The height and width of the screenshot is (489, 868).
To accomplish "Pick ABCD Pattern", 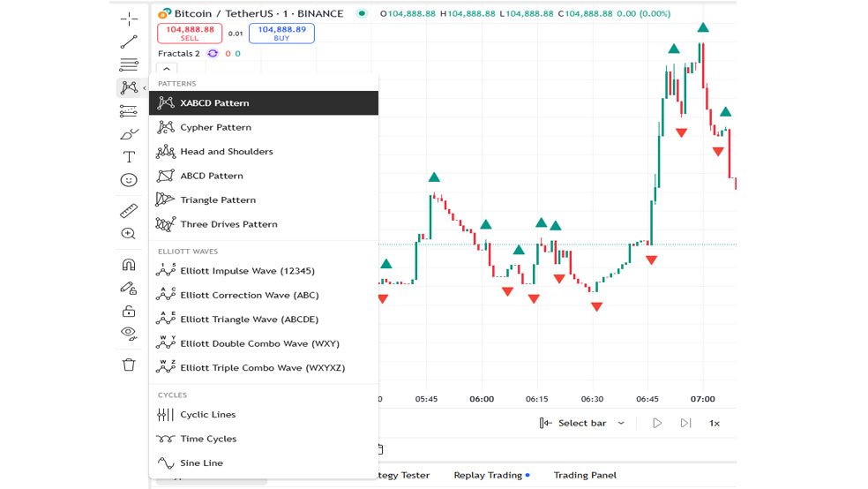I will point(264,177).
